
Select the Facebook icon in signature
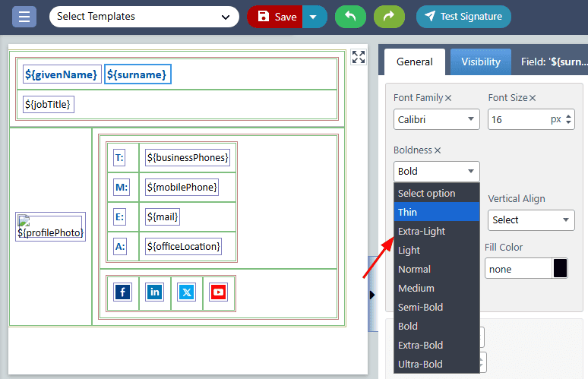[122, 292]
